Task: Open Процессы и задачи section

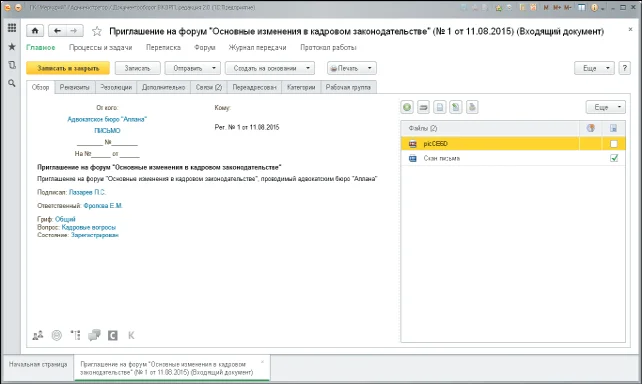Action: pos(101,47)
